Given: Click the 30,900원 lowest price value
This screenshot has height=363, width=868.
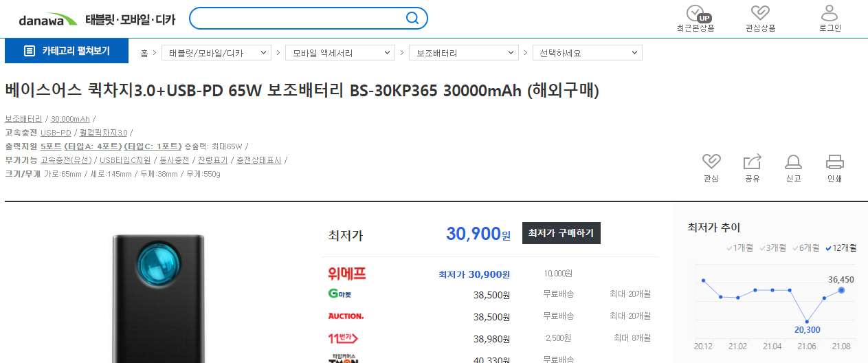Looking at the screenshot, I should click(x=478, y=234).
